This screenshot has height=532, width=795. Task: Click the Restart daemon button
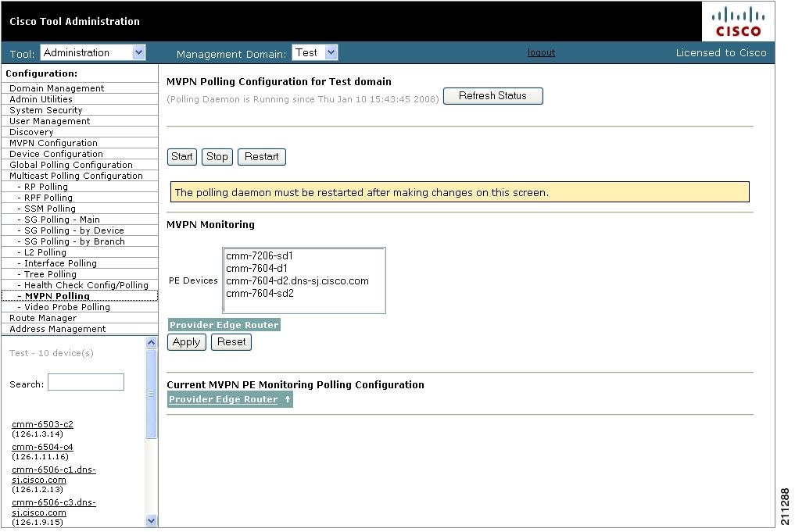[261, 157]
